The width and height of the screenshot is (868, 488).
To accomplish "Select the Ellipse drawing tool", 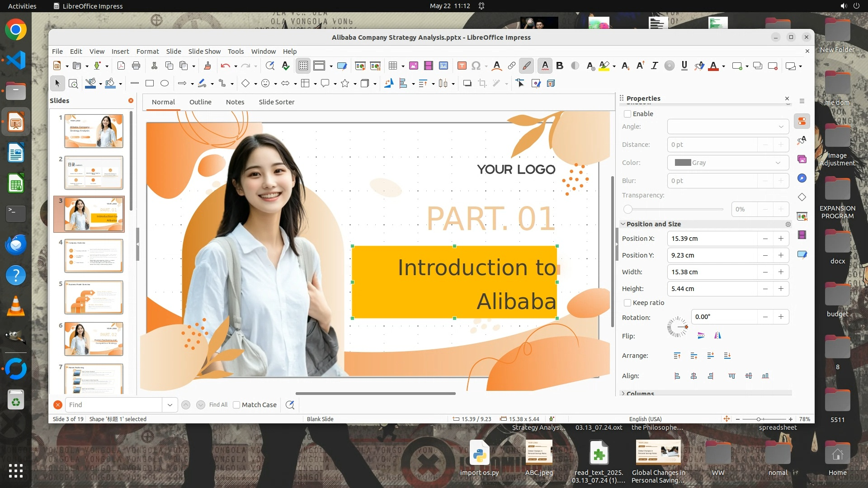I will 165,83.
